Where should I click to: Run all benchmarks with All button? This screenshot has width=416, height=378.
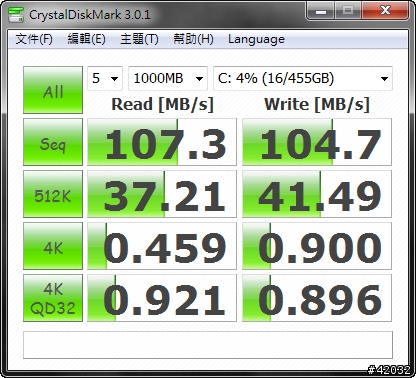click(x=53, y=90)
